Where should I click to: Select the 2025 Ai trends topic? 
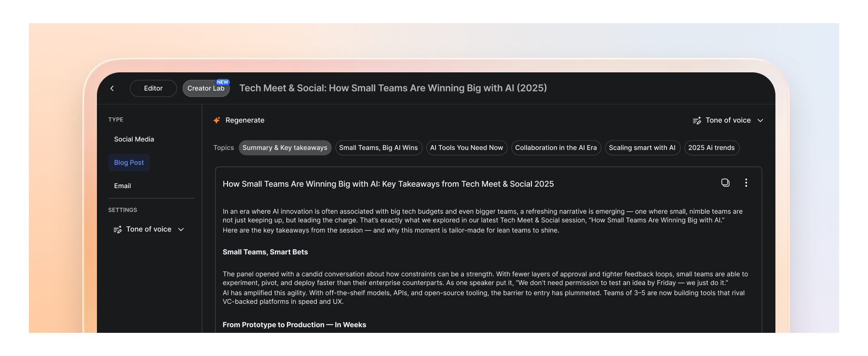pos(712,148)
